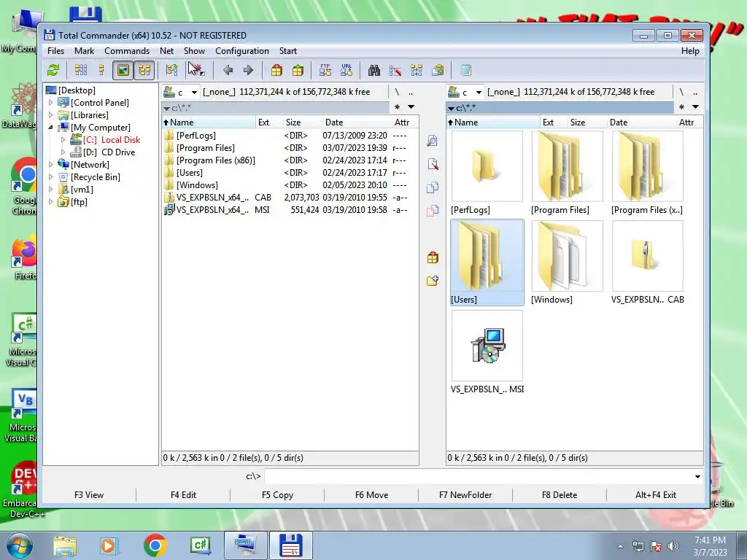Select Users folder thumbnail in right panel
The image size is (747, 560).
click(487, 262)
